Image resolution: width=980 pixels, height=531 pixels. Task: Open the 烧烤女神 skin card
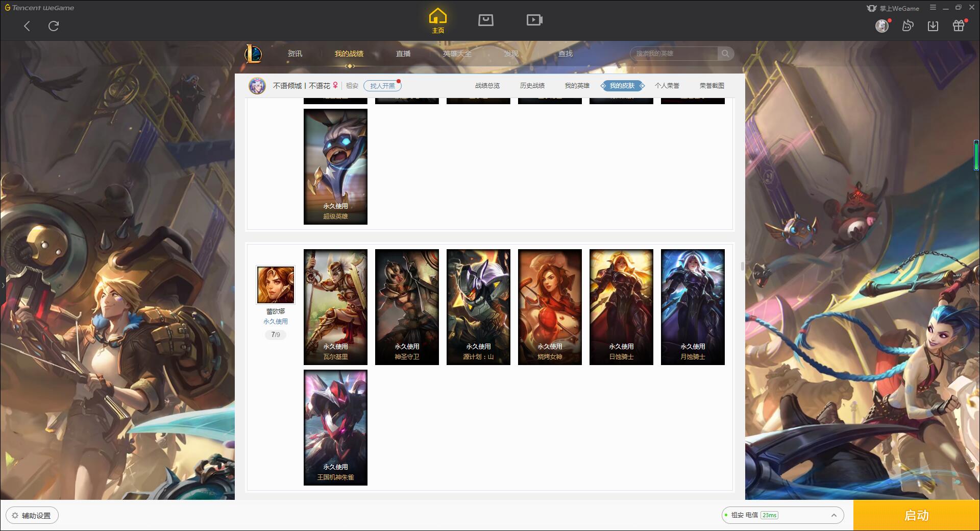[x=550, y=307]
